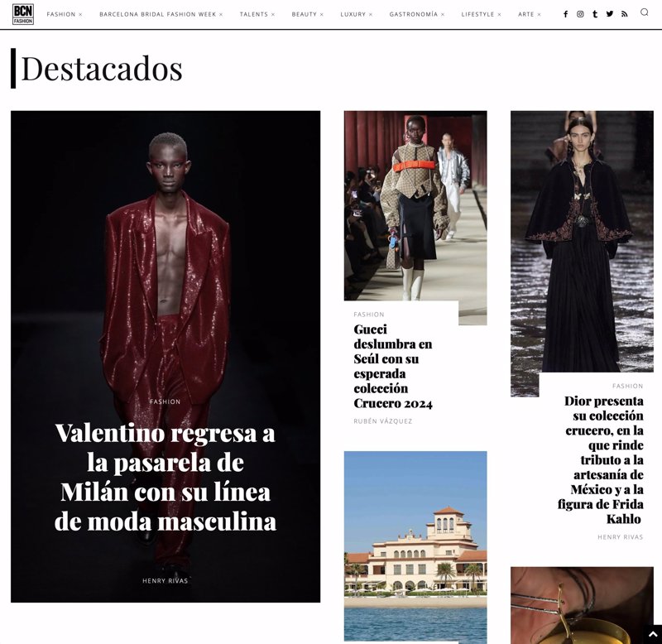The width and height of the screenshot is (662, 644).
Task: Click the BCN Fashion logo
Action: pos(23,13)
